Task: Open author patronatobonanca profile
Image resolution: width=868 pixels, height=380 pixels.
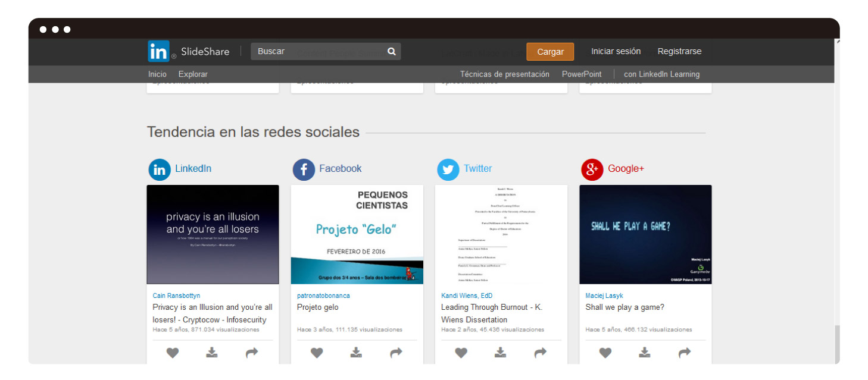Action: coord(323,296)
